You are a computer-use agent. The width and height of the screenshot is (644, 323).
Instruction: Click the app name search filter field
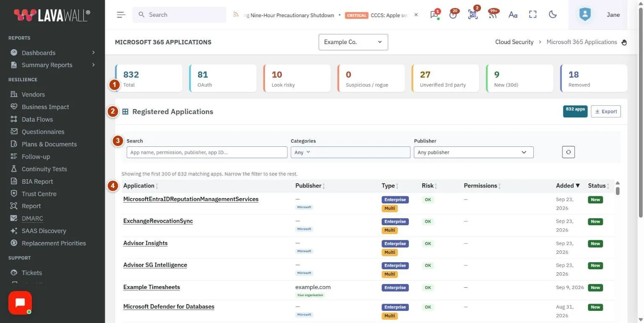click(207, 152)
